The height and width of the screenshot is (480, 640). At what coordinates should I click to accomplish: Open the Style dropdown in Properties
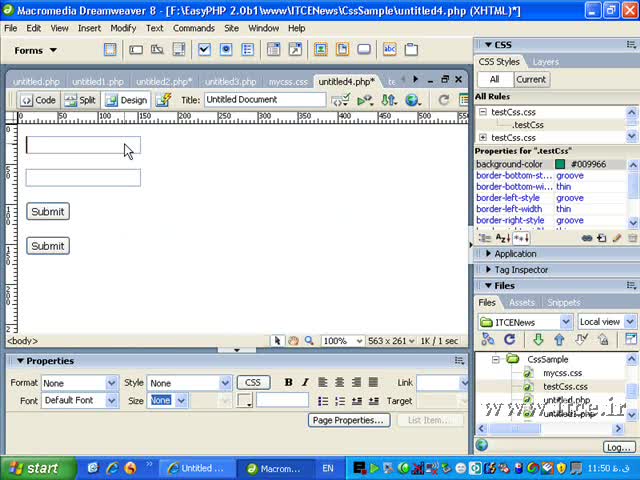coord(225,383)
